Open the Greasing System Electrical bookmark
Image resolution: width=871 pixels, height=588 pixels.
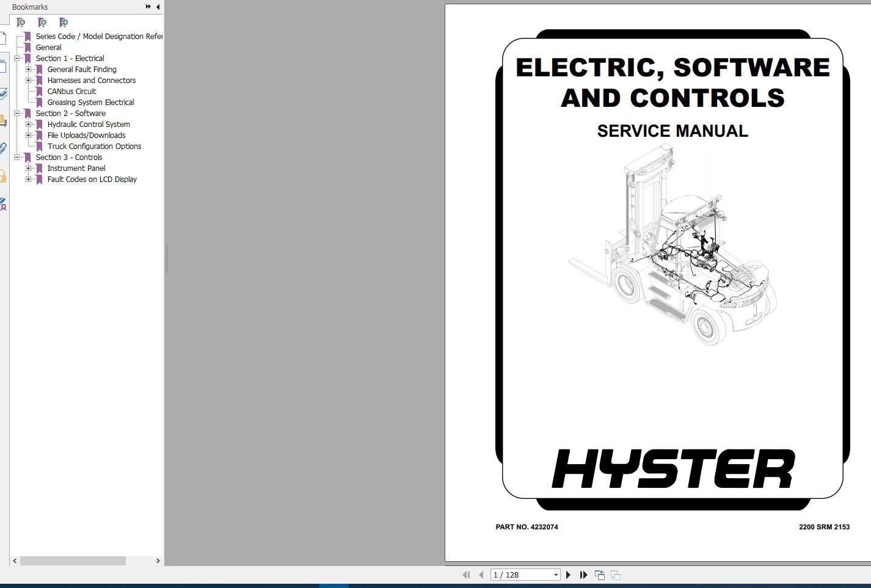tap(90, 103)
